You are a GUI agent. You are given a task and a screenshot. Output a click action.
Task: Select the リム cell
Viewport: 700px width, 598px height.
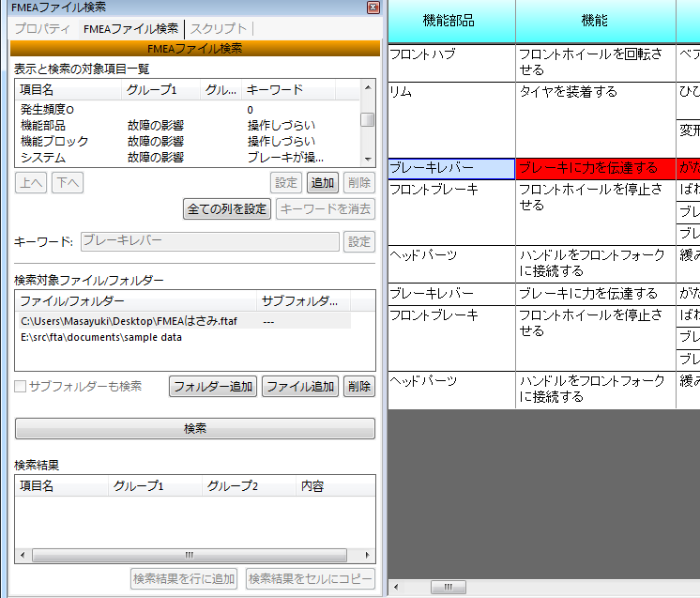tap(451, 119)
